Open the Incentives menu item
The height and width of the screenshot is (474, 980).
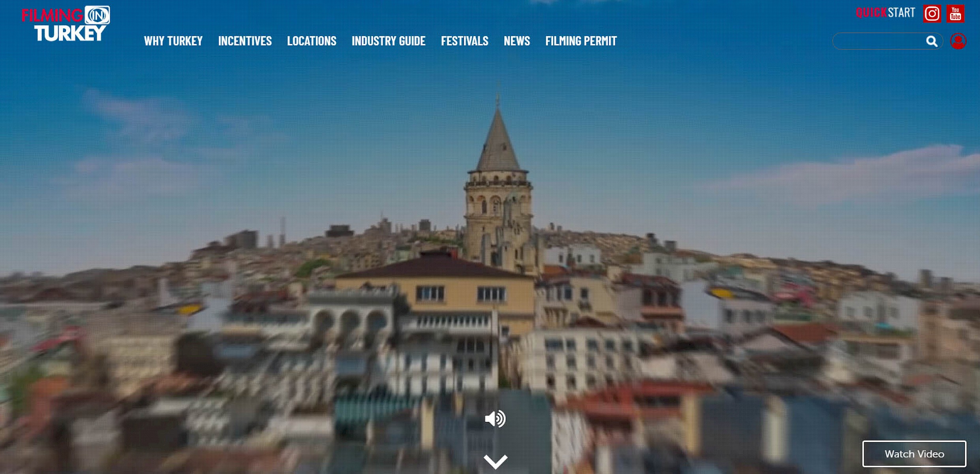tap(245, 41)
